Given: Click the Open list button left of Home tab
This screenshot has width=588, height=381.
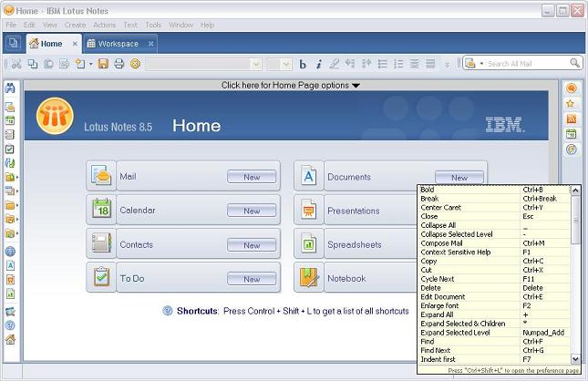Looking at the screenshot, I should coord(13,43).
